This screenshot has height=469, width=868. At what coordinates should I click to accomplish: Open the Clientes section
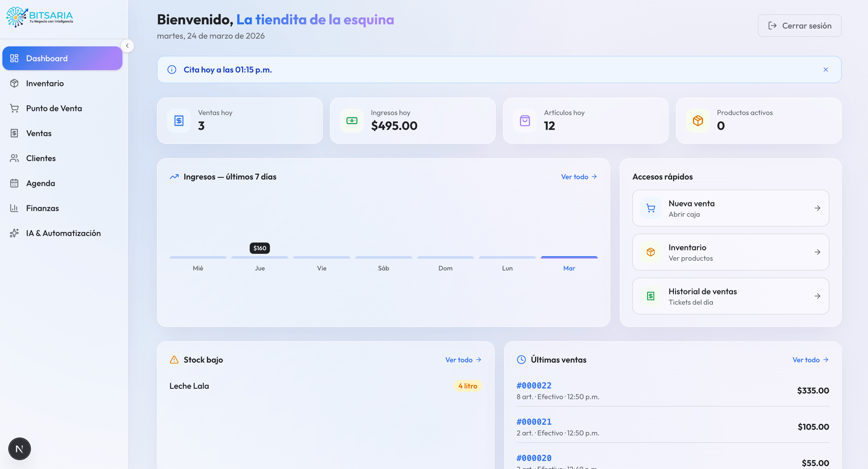click(x=40, y=158)
